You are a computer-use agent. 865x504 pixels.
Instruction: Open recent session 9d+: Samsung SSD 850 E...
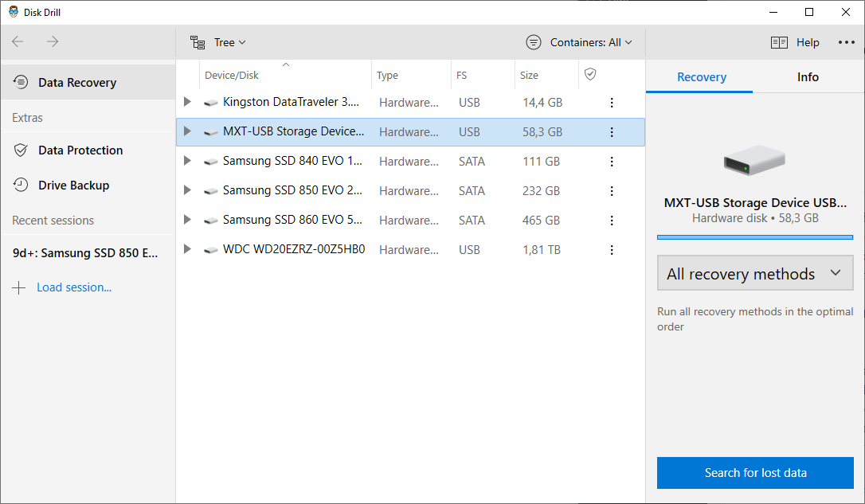tap(85, 253)
